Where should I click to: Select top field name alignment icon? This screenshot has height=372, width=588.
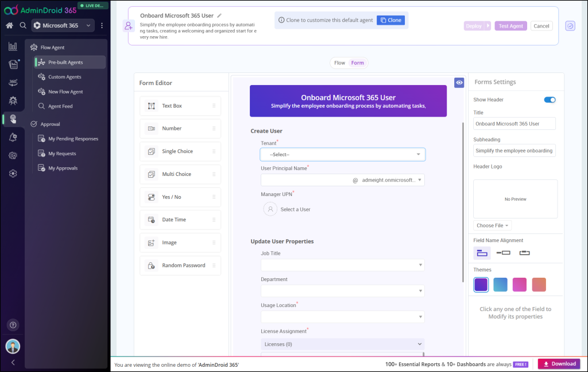point(482,253)
